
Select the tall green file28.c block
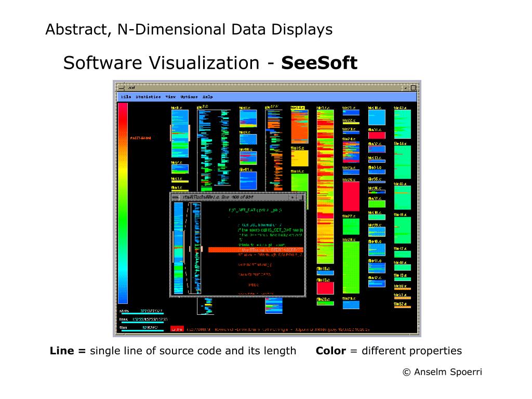click(x=351, y=268)
